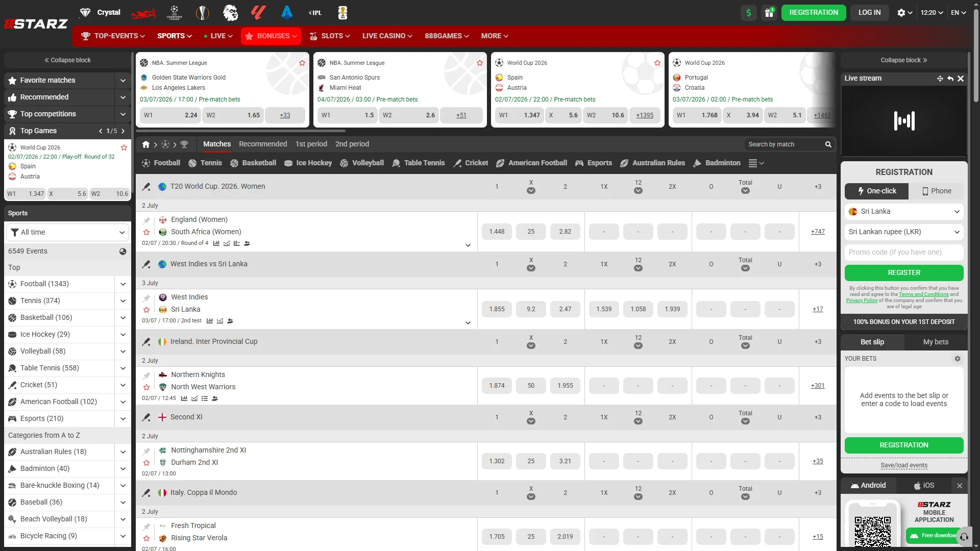Open the LIVE CASINO menu

point(387,36)
